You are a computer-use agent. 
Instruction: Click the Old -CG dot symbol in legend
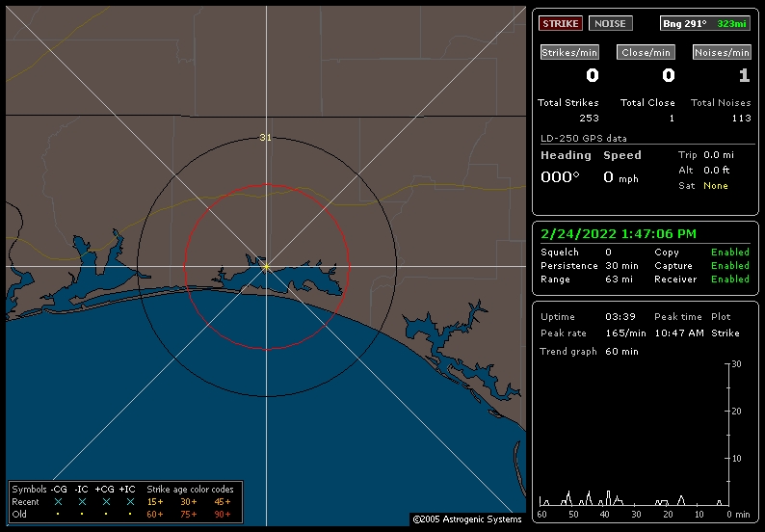click(58, 515)
